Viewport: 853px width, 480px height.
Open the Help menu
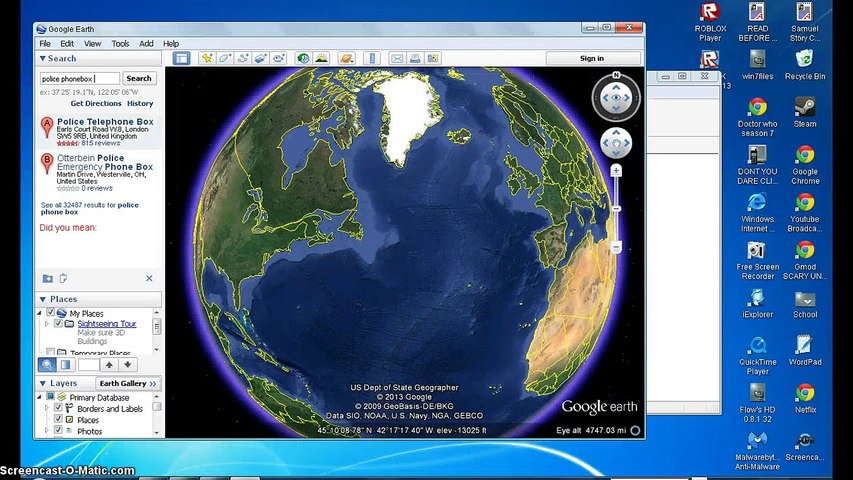(x=171, y=44)
